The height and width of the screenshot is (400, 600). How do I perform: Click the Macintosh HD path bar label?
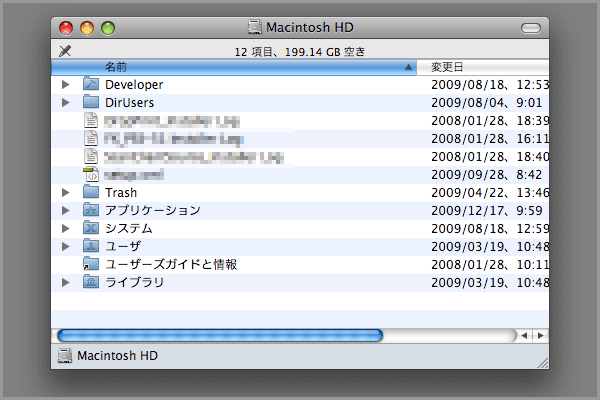[117, 356]
